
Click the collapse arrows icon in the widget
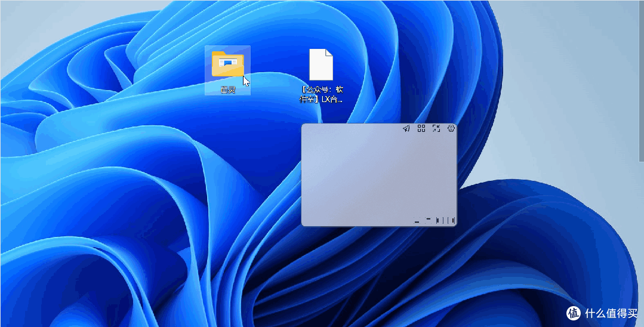point(436,128)
